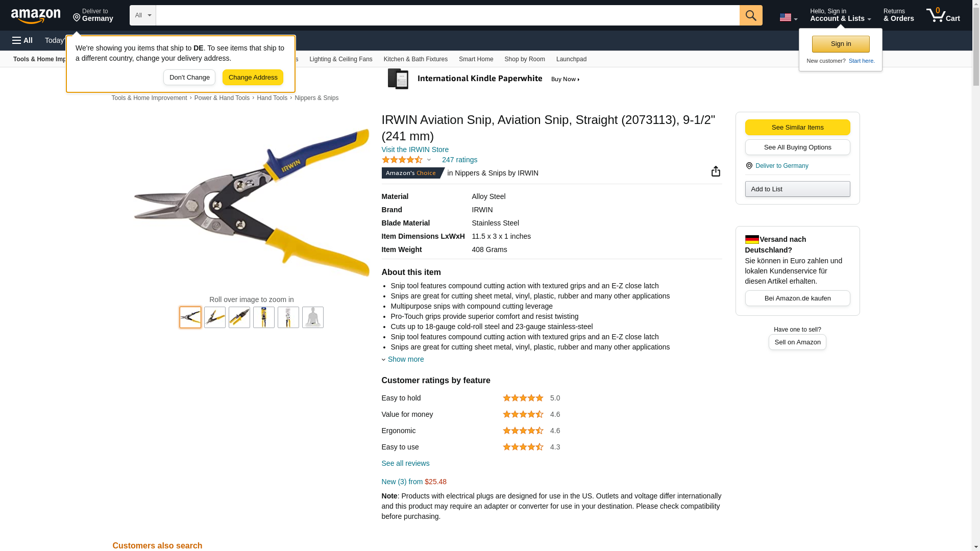Viewport: 980px width, 551px height.
Task: Open the search category All dropdown
Action: [x=143, y=15]
